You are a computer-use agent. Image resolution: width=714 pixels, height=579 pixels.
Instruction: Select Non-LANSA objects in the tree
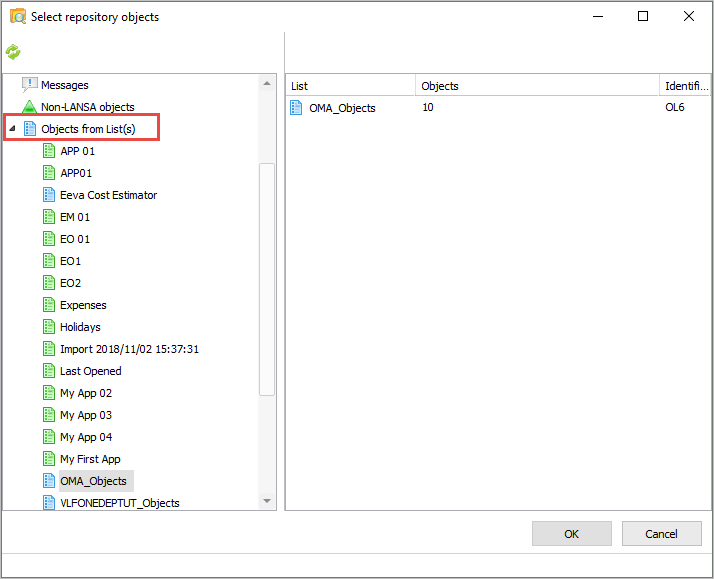(88, 107)
